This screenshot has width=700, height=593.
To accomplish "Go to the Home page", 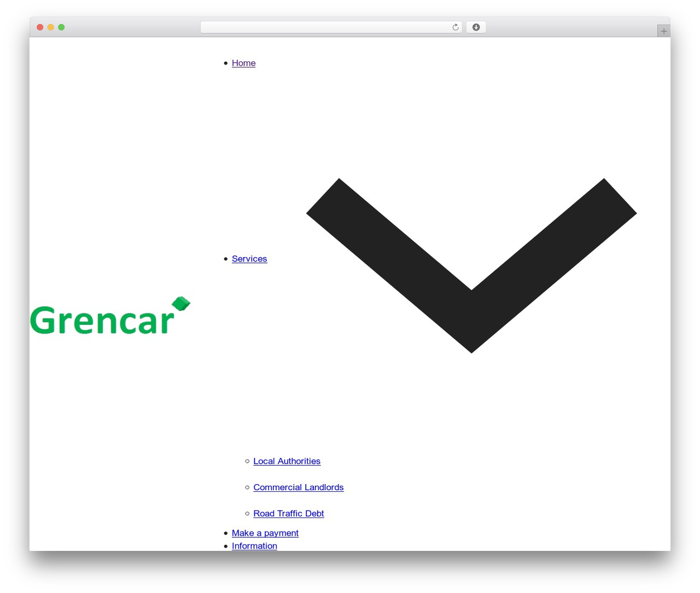I will coord(243,63).
